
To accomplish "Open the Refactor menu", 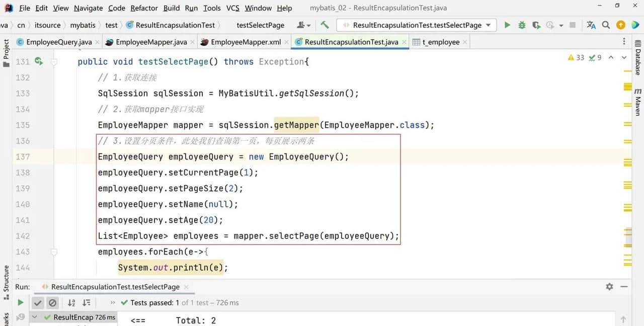I will [144, 8].
